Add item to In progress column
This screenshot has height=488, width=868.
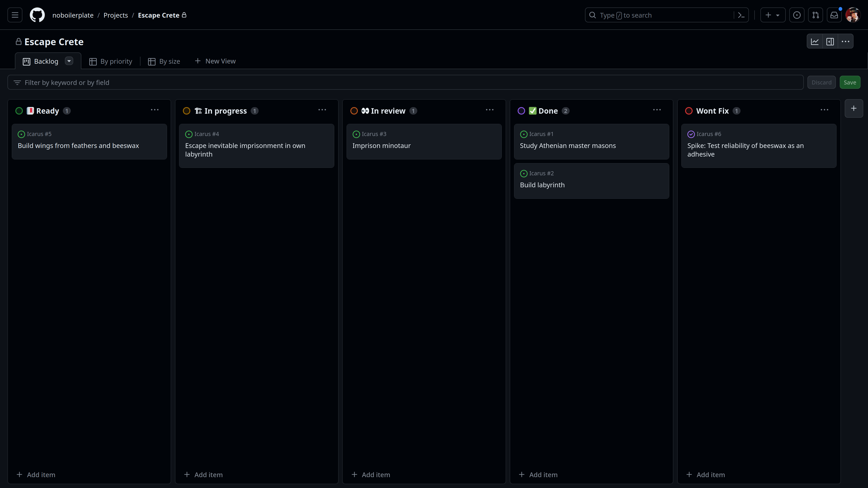pos(203,474)
